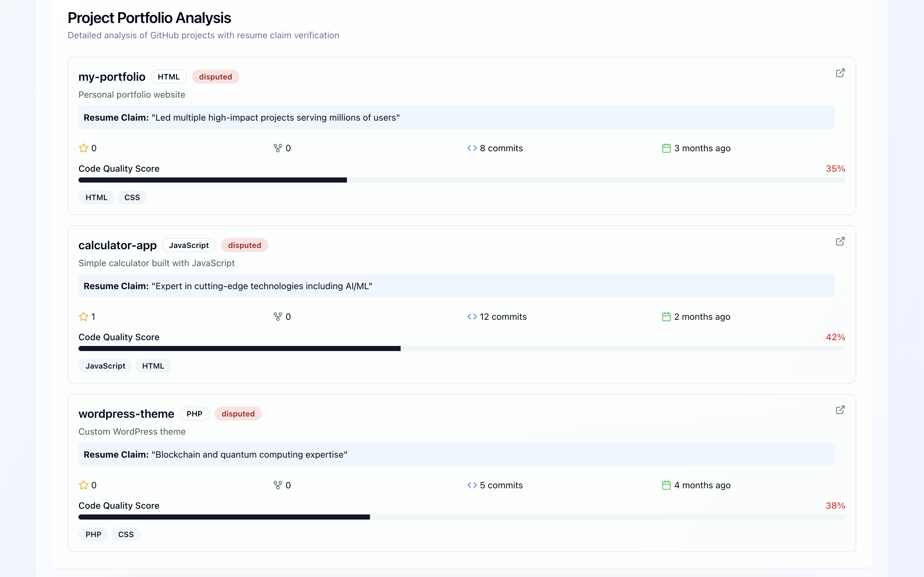924x577 pixels.
Task: Click the AI/ML resume claim box
Action: click(x=456, y=286)
